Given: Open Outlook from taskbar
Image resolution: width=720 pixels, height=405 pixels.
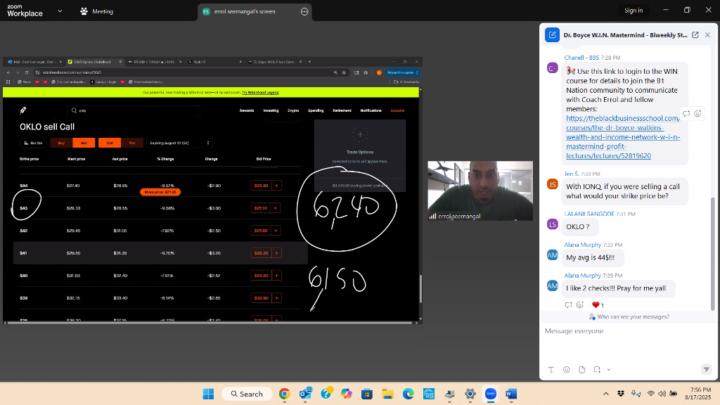Looking at the screenshot, I should (x=305, y=394).
